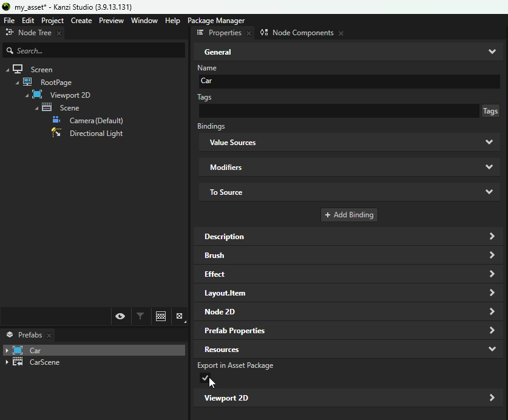Collapse the General properties section
Screen dimensions: 508x420
(x=492, y=52)
